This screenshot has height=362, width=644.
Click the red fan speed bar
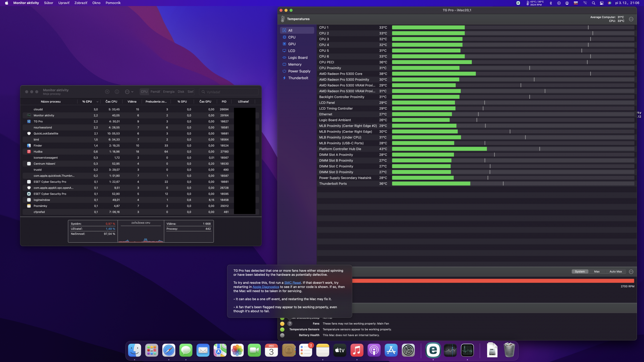[x=493, y=281]
